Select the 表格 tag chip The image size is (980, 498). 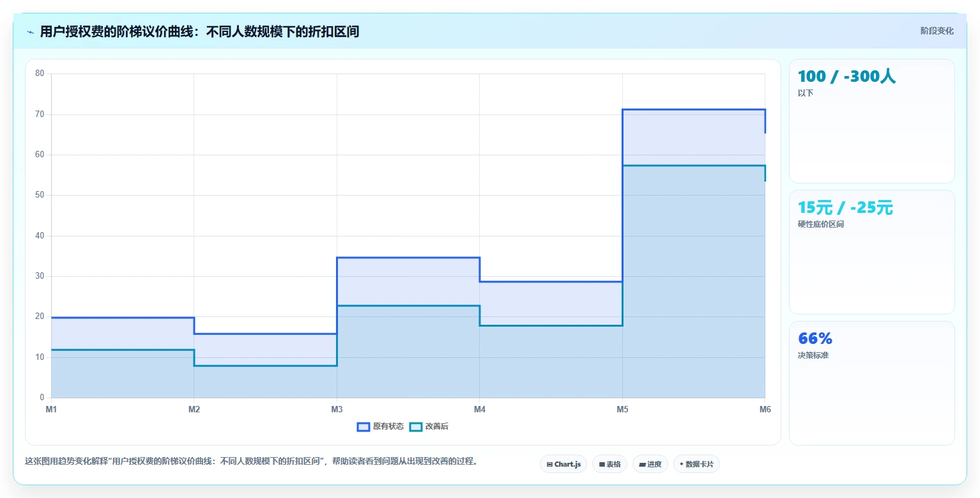[x=610, y=464]
